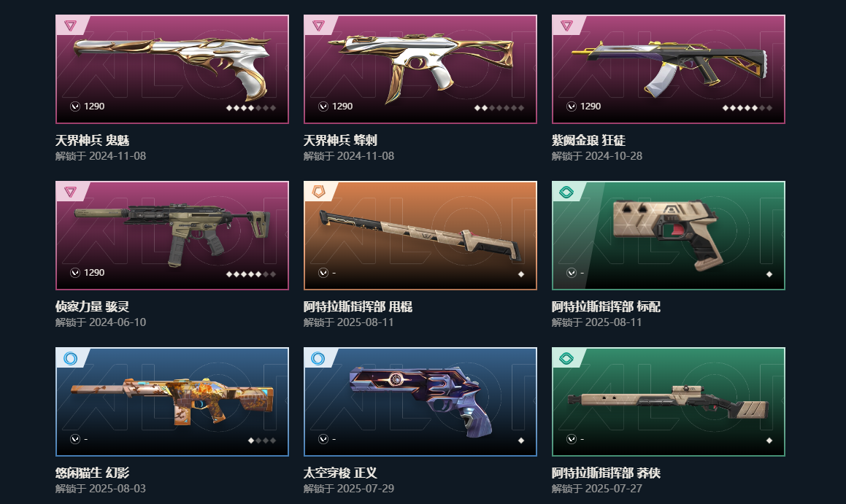846x504 pixels.
Task: Click the tier icon on 天界神兵 蜂刺 card
Action: (x=318, y=26)
